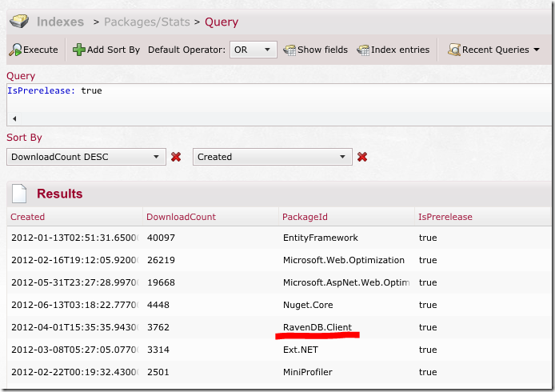555x392 pixels.
Task: Open the DownloadCount DESC sort dropdown
Action: pyautogui.click(x=86, y=157)
